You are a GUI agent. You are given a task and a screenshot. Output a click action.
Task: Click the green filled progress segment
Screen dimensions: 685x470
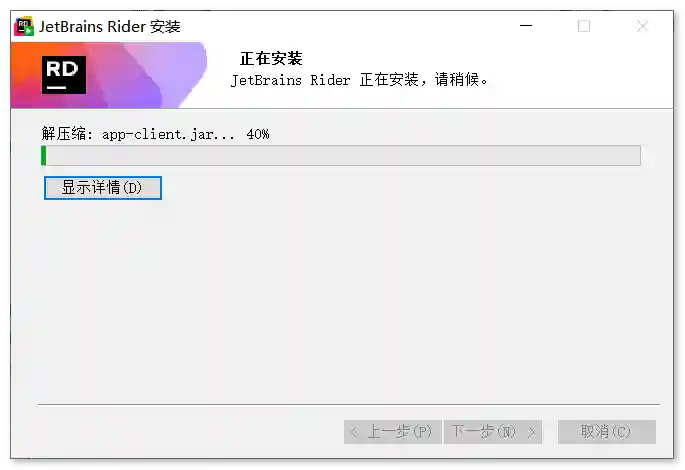click(44, 156)
